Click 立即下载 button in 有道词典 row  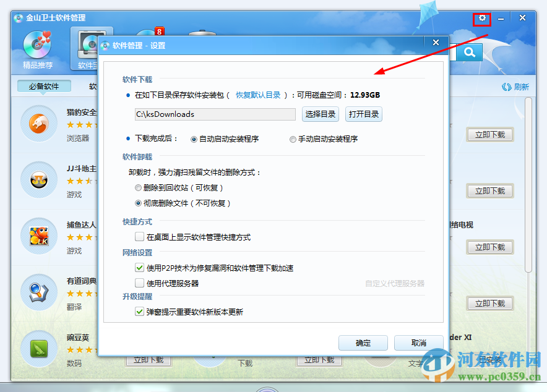[490, 304]
